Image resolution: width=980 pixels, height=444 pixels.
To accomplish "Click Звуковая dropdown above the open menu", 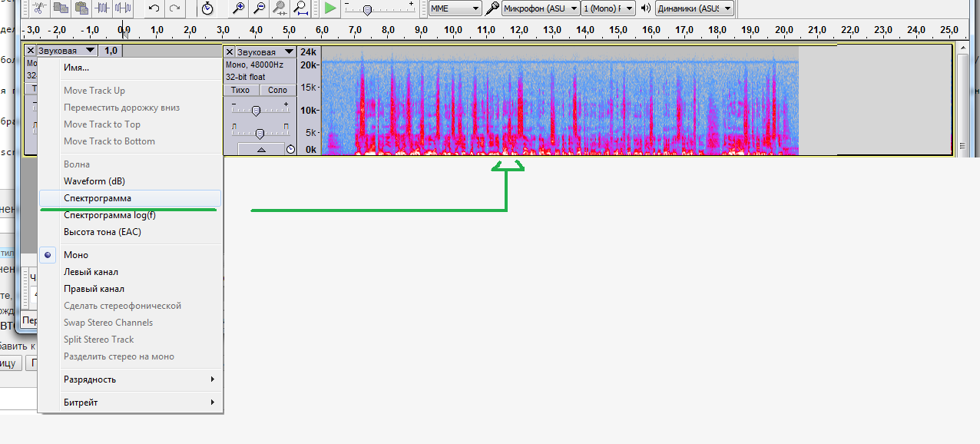I will [x=67, y=51].
